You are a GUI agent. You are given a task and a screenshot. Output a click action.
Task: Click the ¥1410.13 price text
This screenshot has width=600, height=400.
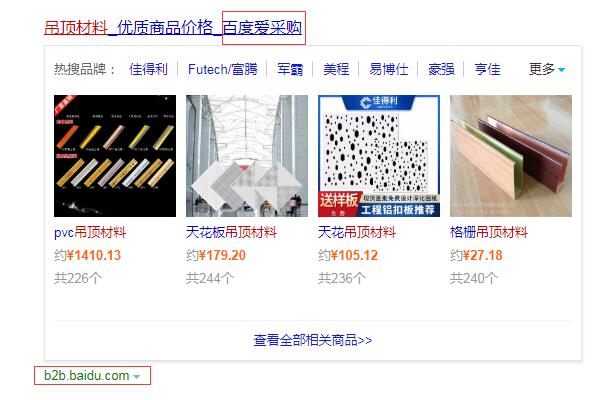point(94,255)
